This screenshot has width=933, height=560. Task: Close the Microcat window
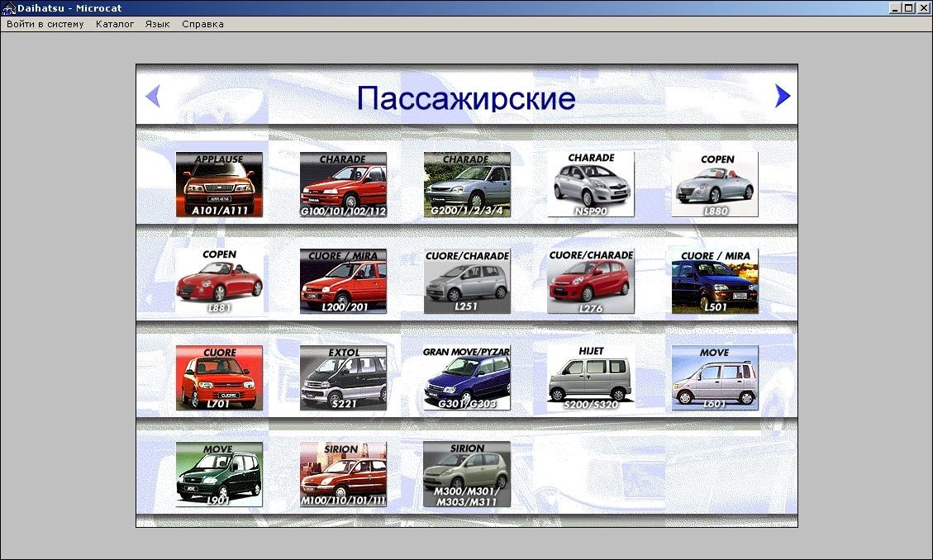tap(923, 8)
